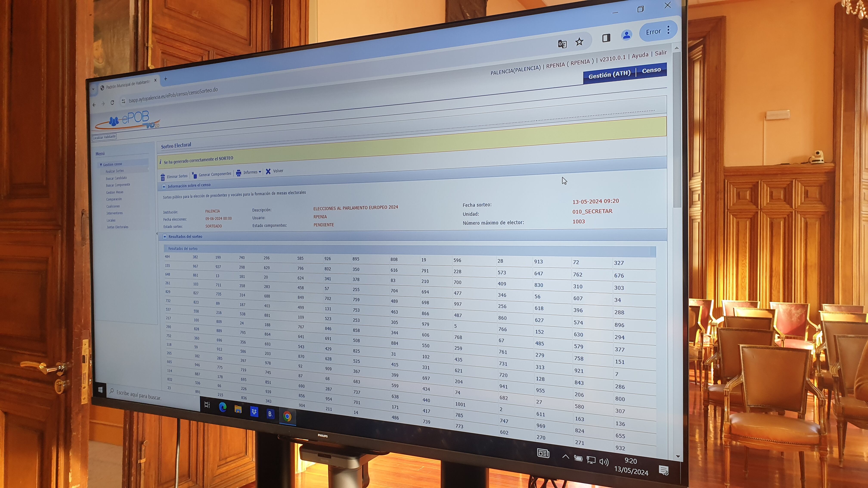
Task: Click the draw result cell 1001
Action: pos(460,404)
